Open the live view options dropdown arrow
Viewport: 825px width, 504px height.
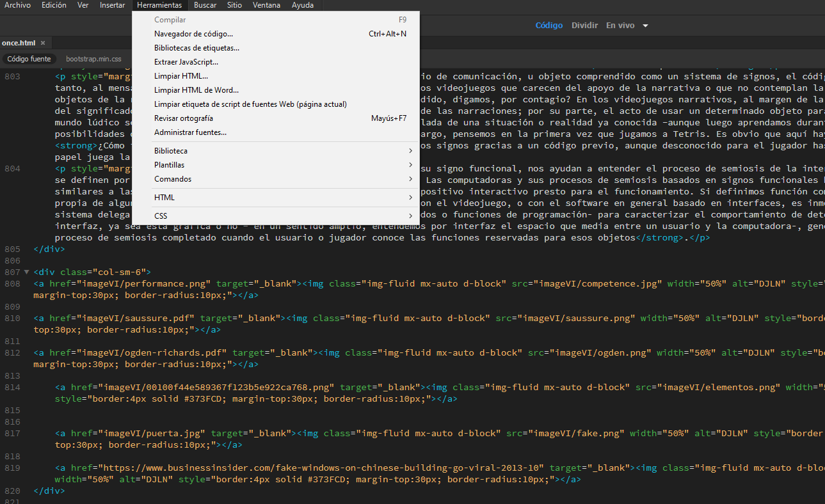[645, 26]
